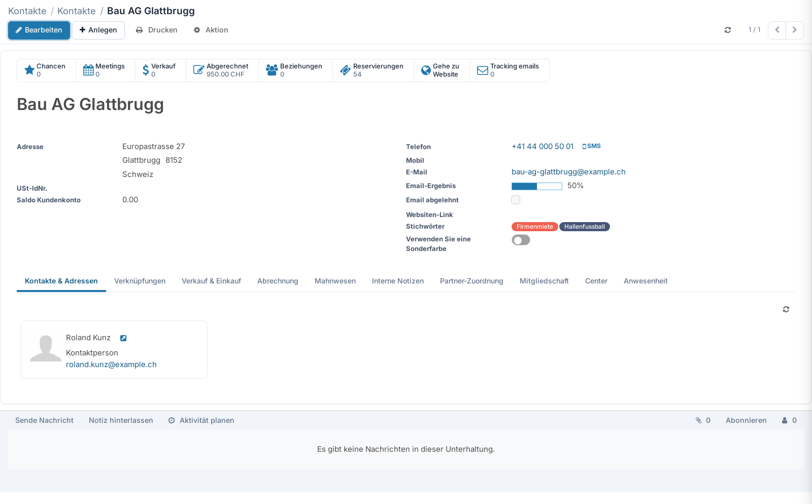Screen dimensions: 812x504
Task: Click the Bearbeiten button
Action: pos(39,30)
